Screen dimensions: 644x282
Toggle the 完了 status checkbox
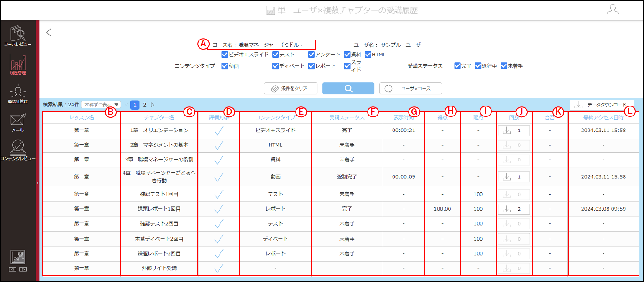click(x=457, y=66)
